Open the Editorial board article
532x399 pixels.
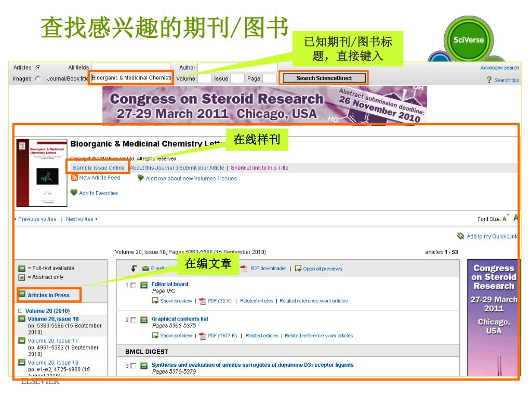point(170,284)
